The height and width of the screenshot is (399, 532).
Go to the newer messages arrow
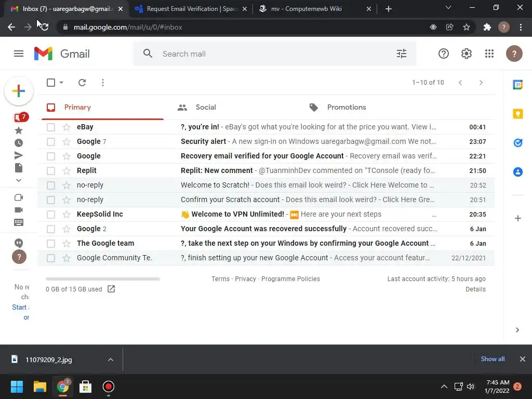[460, 83]
